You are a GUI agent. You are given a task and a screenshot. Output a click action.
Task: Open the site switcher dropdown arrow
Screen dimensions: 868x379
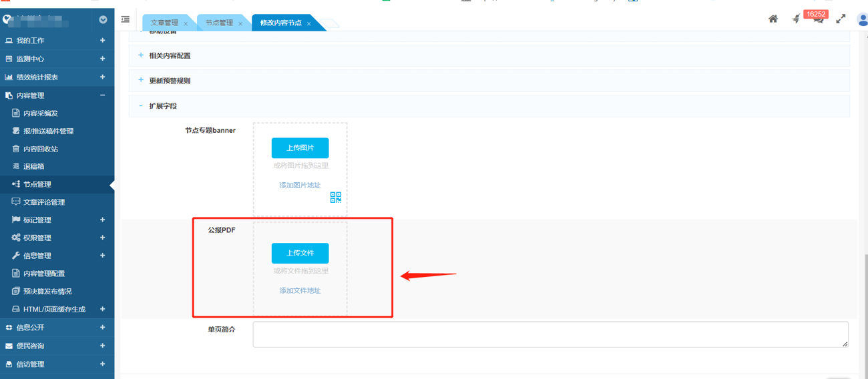coord(103,19)
